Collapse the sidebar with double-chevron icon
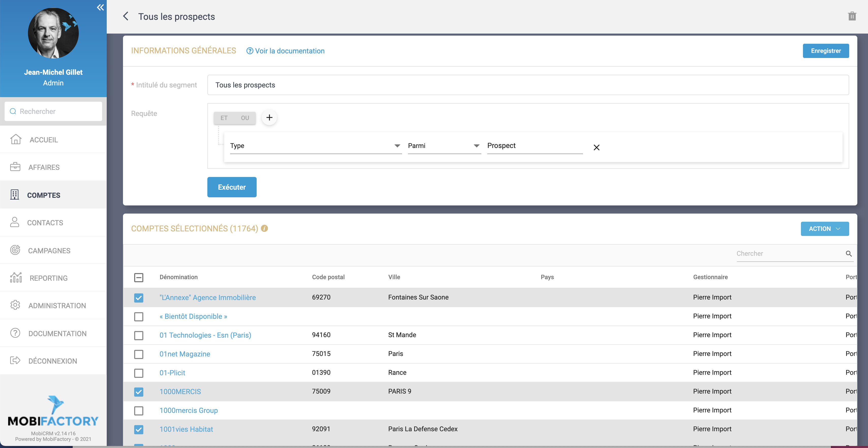This screenshot has height=448, width=868. tap(100, 7)
